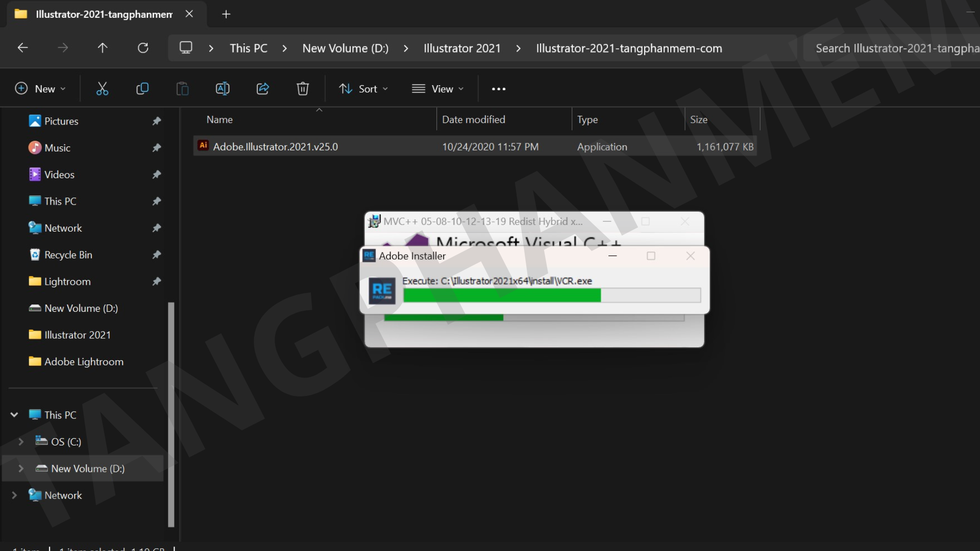Go back with the left arrow
This screenshot has height=551, width=980.
pos(22,48)
